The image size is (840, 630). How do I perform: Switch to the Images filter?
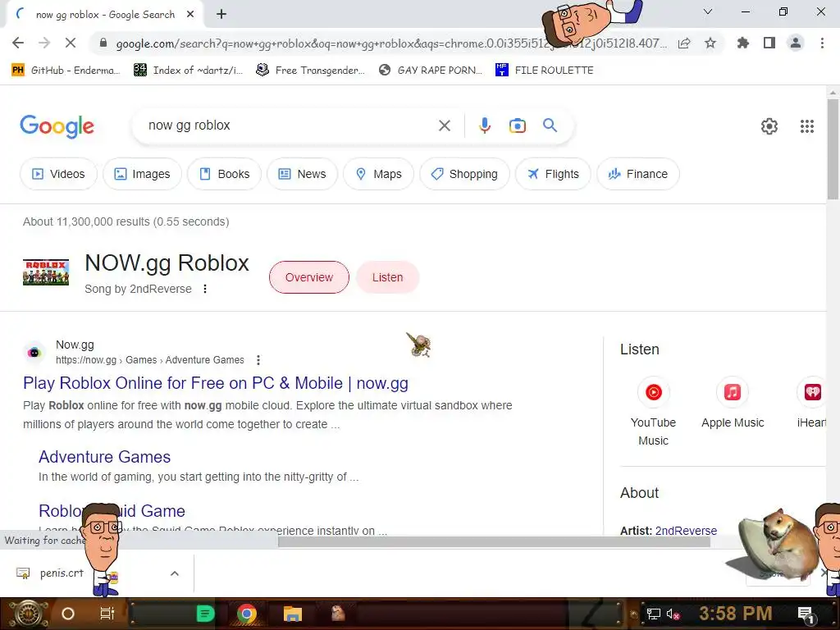click(142, 174)
